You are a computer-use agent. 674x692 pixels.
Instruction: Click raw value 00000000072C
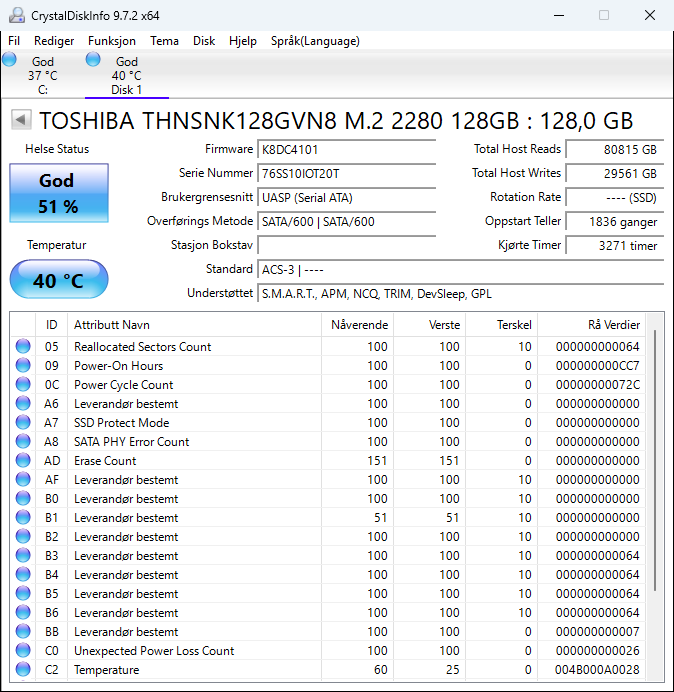(597, 385)
